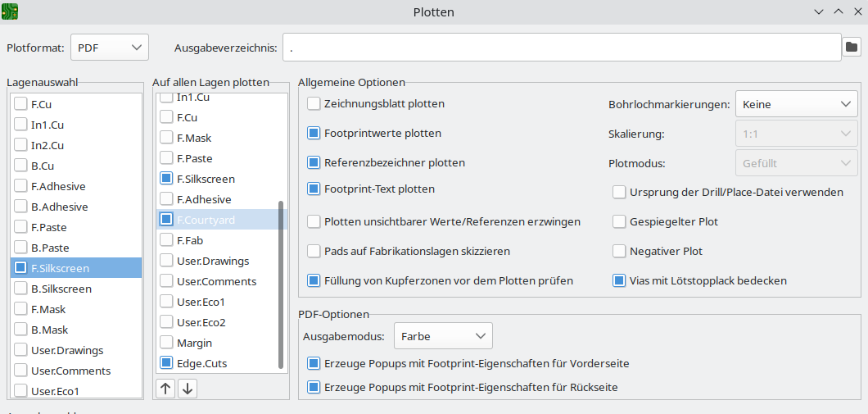The image size is (868, 414).
Task: Check the B.Silkscreen layer box
Action: tap(20, 289)
